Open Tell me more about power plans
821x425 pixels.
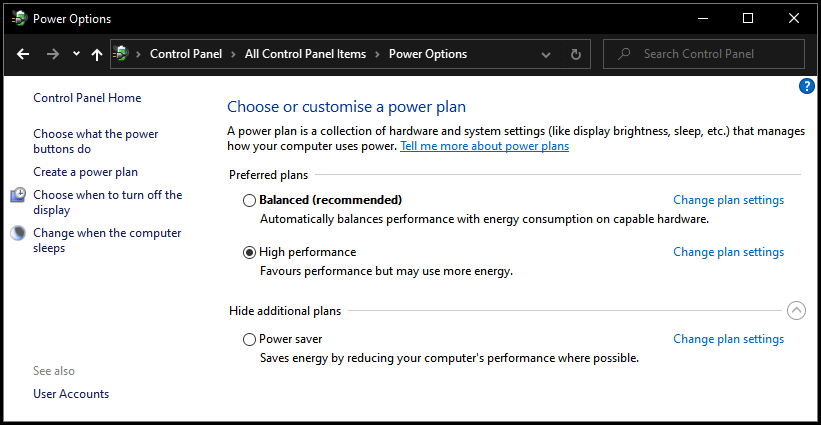(484, 147)
